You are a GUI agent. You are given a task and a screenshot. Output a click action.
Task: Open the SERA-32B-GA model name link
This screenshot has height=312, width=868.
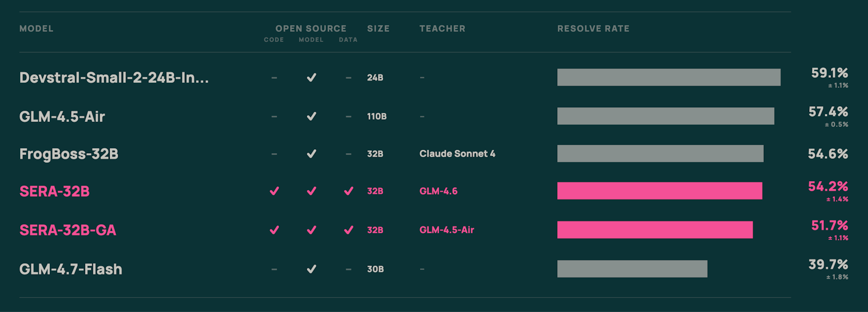68,230
